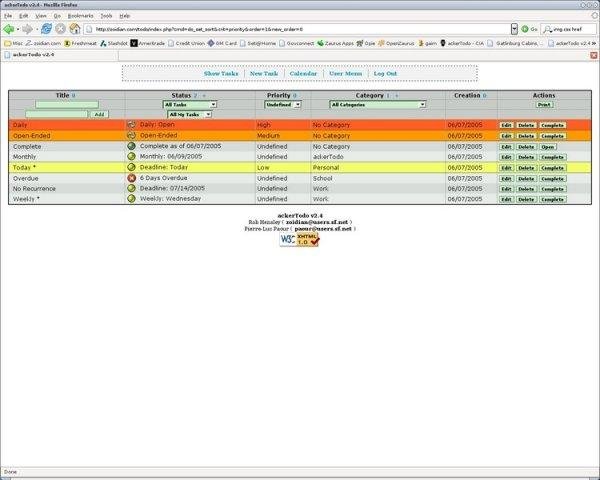Click the status icon for Daily task
The height and width of the screenshot is (480, 600).
coord(131,125)
